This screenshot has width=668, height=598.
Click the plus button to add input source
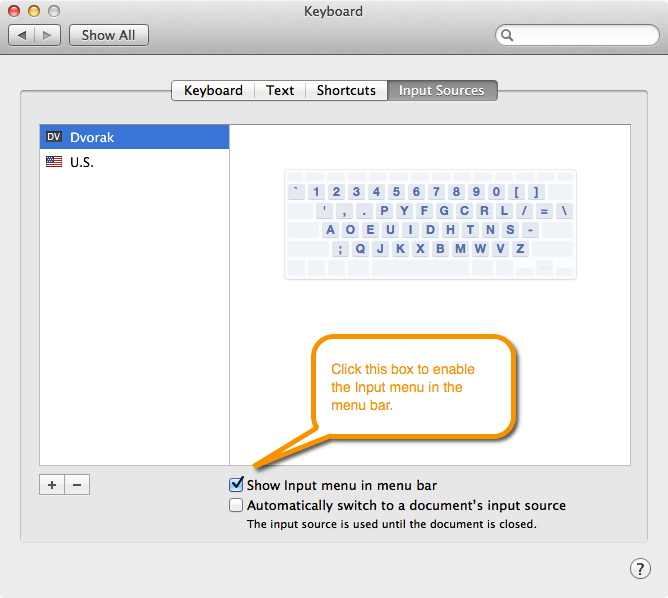coord(52,485)
